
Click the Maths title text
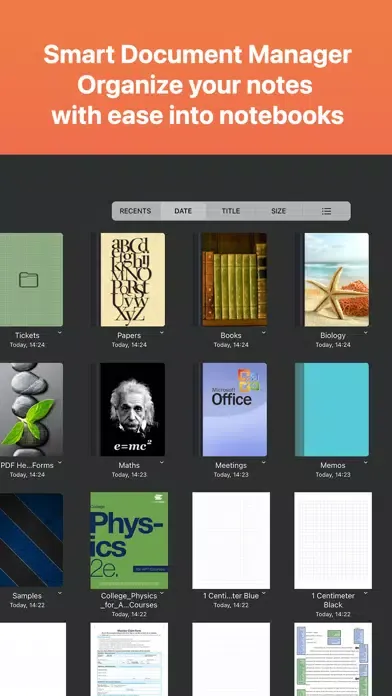(129, 466)
